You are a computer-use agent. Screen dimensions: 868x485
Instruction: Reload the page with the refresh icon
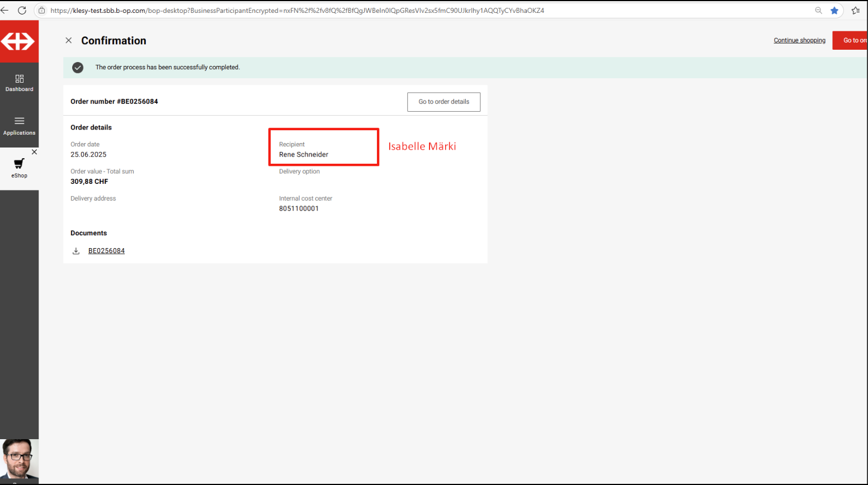coord(22,11)
